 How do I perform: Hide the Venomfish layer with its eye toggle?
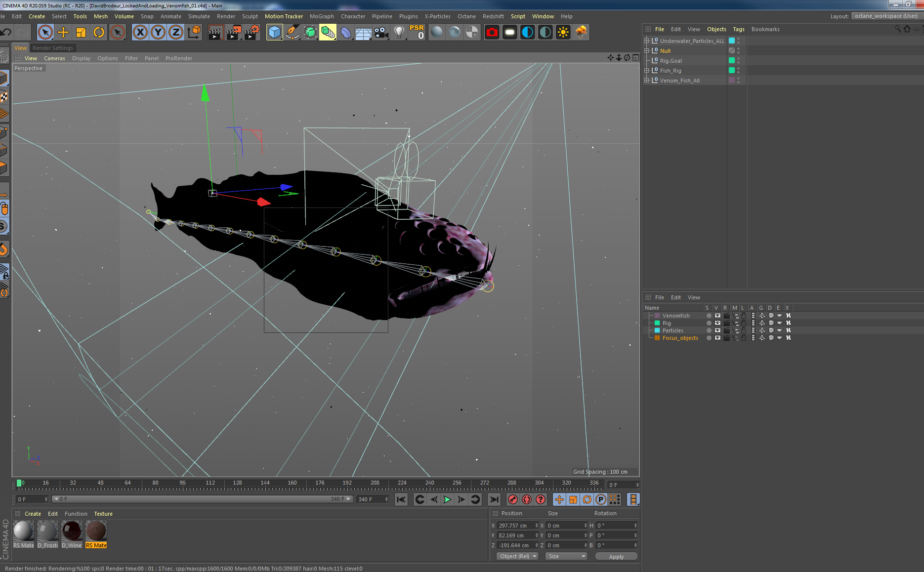pos(717,316)
